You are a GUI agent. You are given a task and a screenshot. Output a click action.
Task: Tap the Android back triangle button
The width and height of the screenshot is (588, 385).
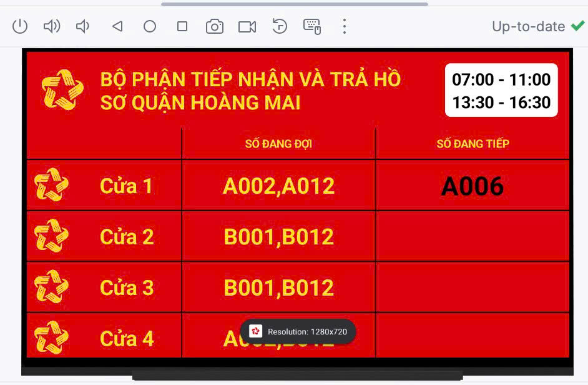point(117,26)
